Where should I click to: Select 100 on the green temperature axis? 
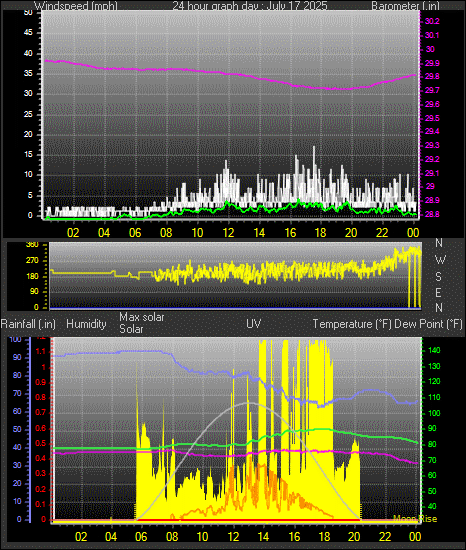434,413
